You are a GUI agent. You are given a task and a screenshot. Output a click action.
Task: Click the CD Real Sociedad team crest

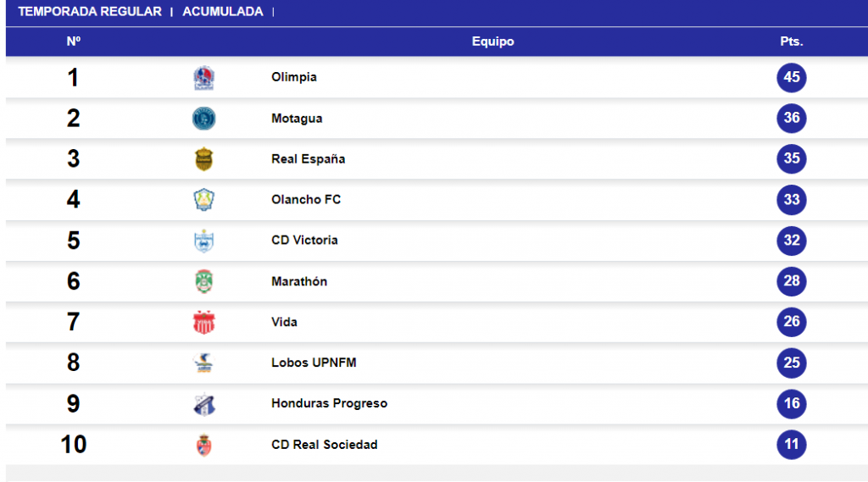[203, 445]
